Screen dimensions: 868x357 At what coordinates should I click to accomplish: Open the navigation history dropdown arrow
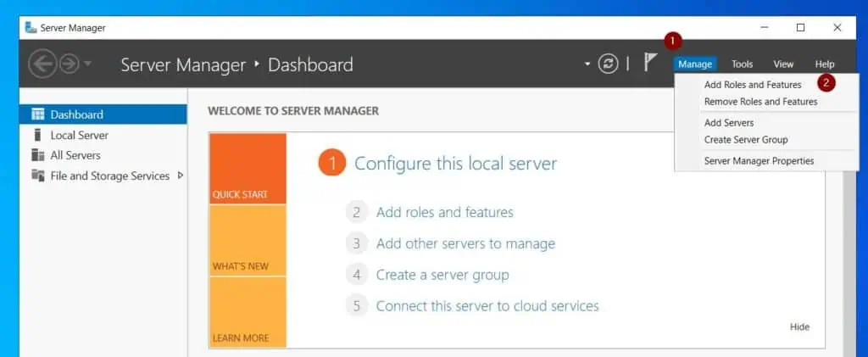coord(87,64)
